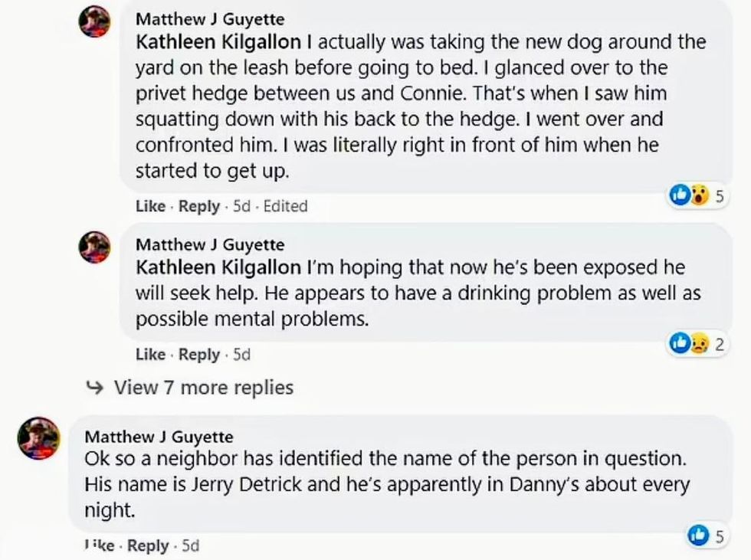Like the comment about the privet hedge
This screenshot has width=751, height=560.
(x=150, y=206)
